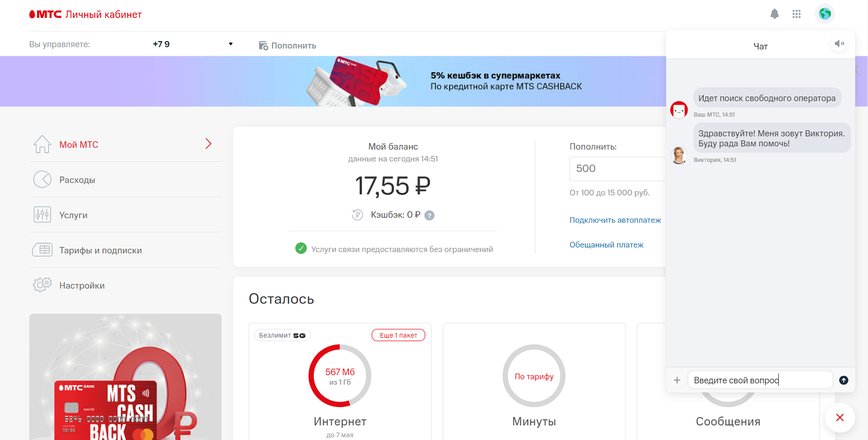Click the Кэшбэк: 0 ₽ label
This screenshot has width=868, height=440.
396,215
